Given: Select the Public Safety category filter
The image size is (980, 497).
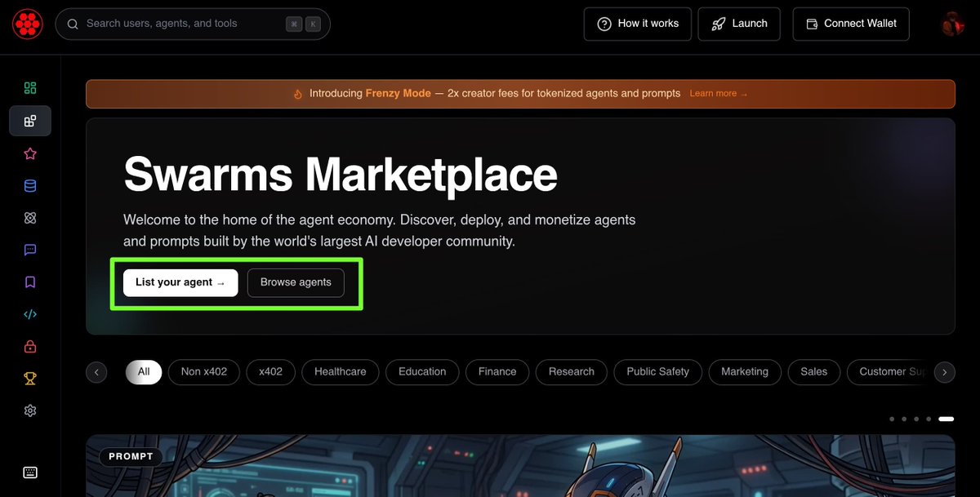Looking at the screenshot, I should coord(658,372).
